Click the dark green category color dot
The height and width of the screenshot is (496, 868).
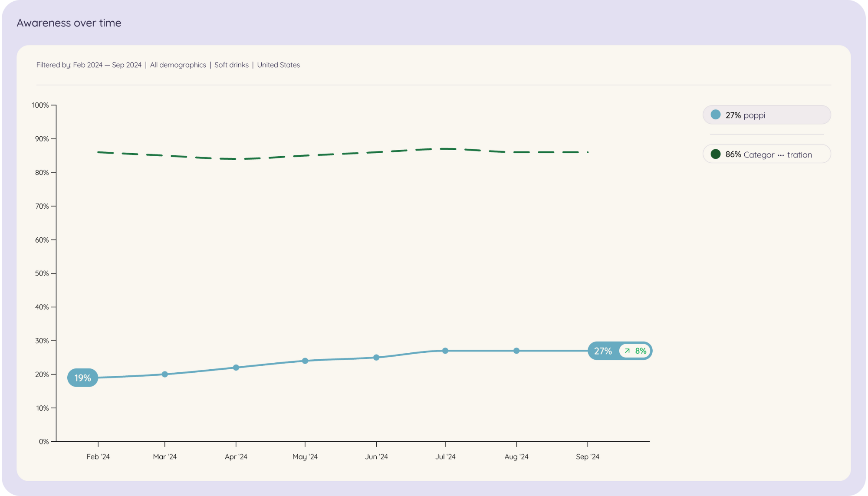[x=716, y=154]
